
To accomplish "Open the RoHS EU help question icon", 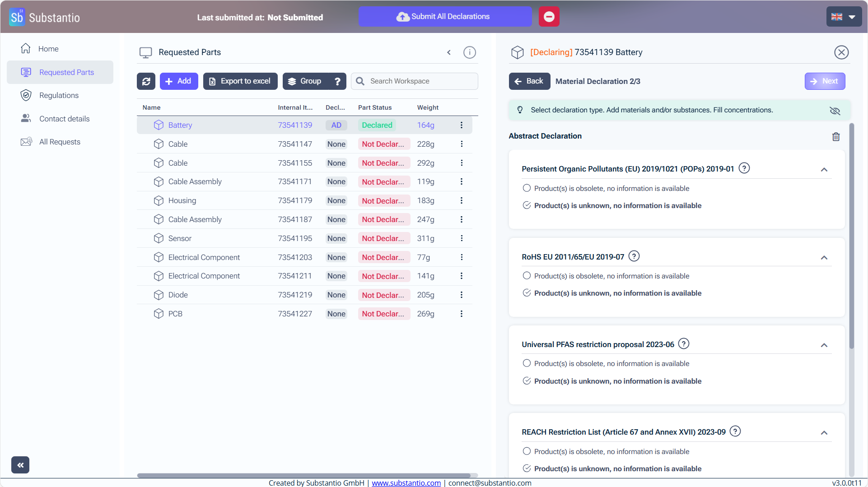I will pos(634,256).
